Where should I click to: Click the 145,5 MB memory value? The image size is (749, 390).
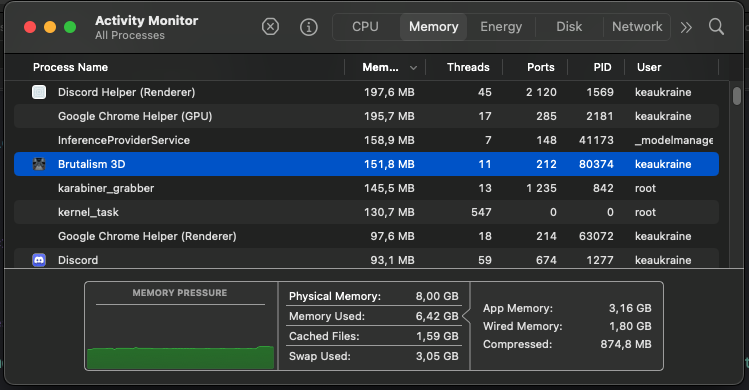(389, 188)
